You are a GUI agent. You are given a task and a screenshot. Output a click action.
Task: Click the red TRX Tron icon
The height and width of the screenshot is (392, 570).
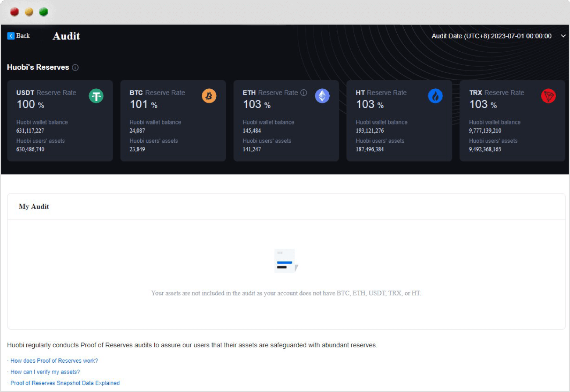click(x=549, y=96)
